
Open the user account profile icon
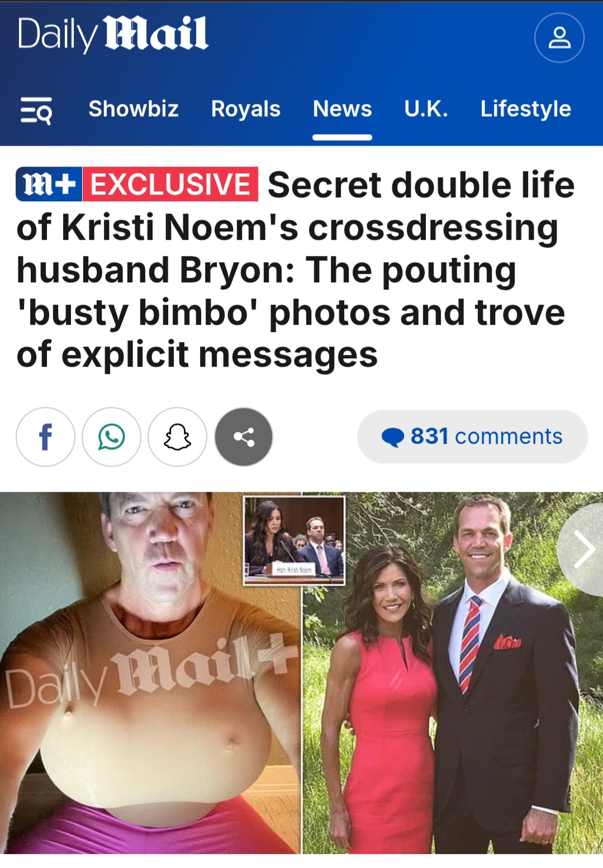click(x=559, y=37)
